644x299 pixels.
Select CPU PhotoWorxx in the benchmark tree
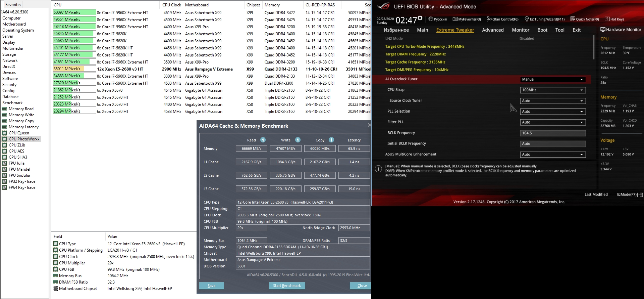click(x=24, y=139)
